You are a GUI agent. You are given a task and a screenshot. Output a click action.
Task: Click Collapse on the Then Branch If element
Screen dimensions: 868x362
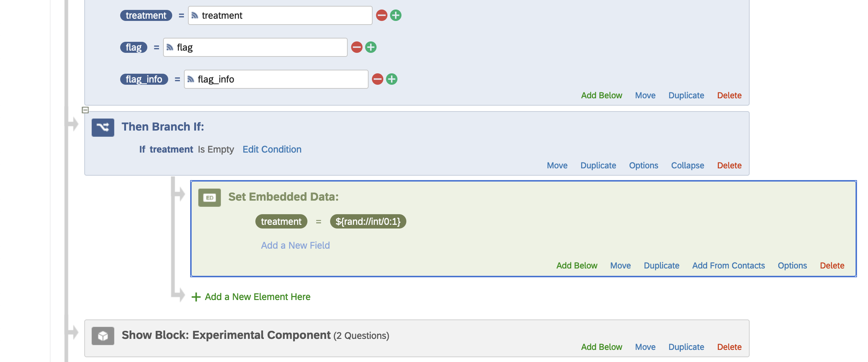pos(687,165)
